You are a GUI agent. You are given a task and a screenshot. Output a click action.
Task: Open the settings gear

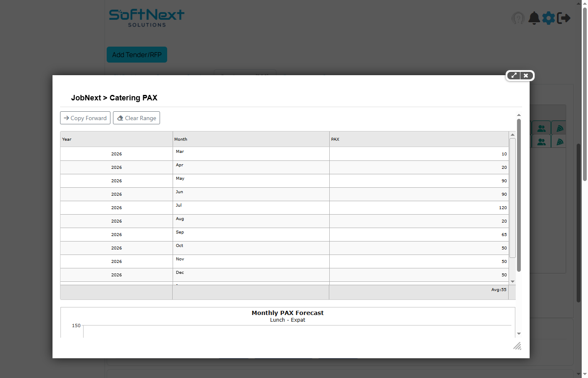tap(549, 18)
